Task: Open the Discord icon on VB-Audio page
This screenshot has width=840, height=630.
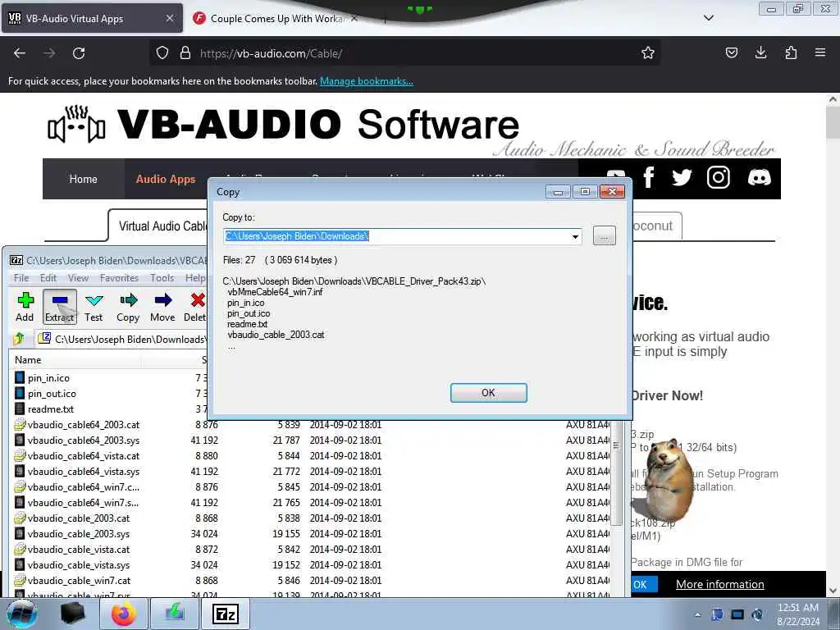Action: coord(759,177)
